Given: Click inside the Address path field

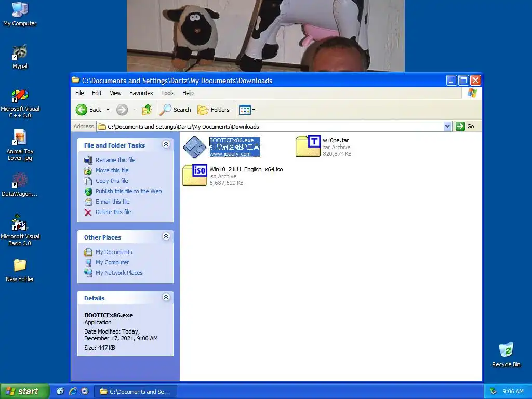Looking at the screenshot, I should click(270, 127).
